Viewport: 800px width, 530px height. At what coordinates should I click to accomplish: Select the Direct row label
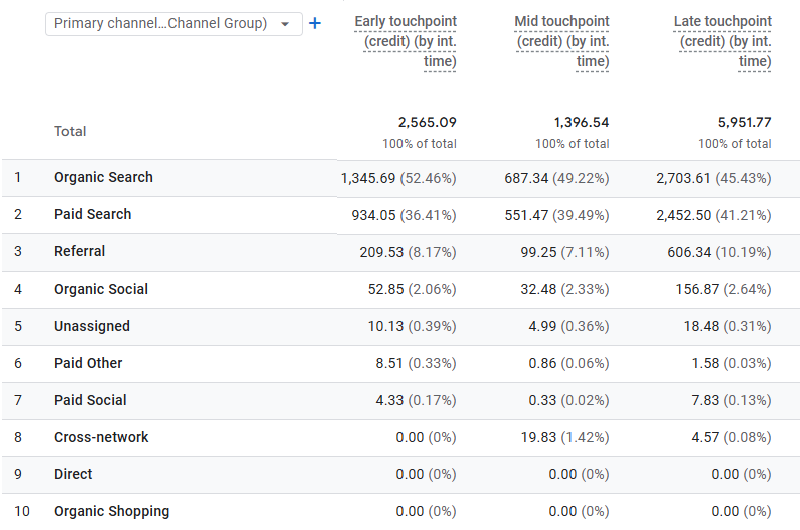pos(73,474)
